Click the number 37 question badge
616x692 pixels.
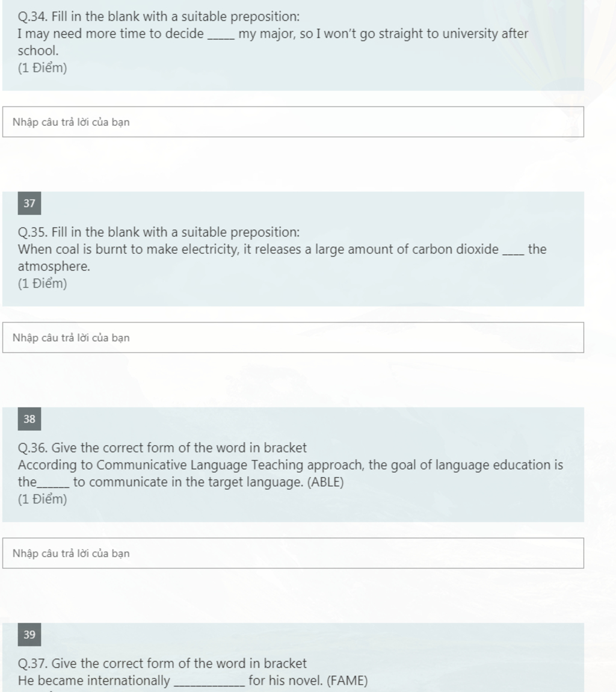[29, 203]
